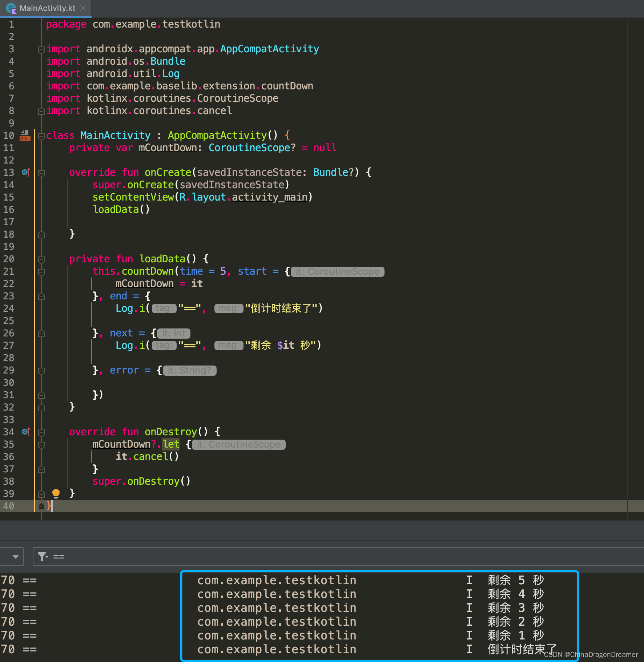Close the MainActivity.kt tab

83,8
